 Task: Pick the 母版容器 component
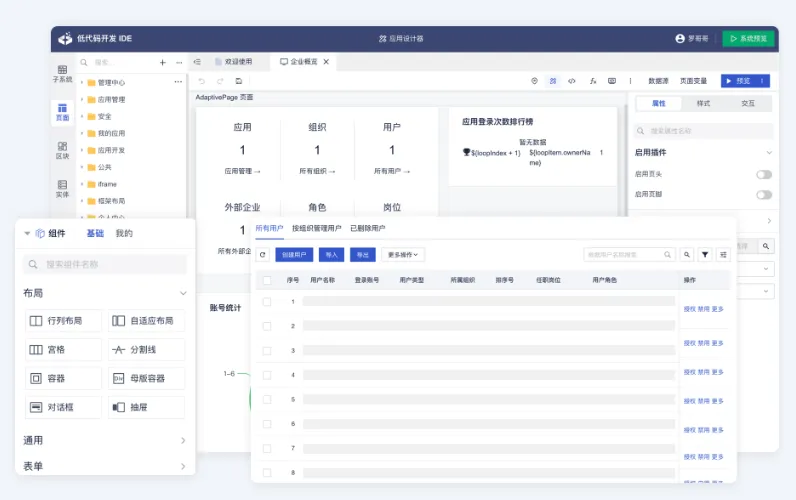tap(146, 379)
